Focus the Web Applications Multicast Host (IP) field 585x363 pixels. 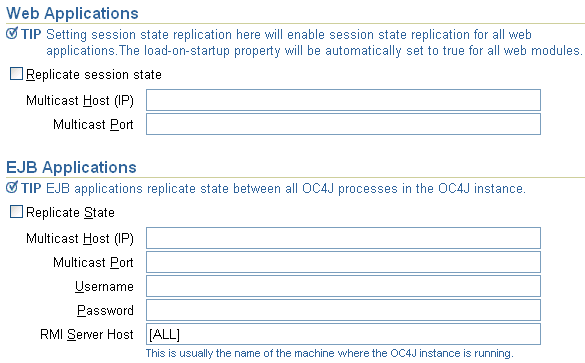pos(343,100)
